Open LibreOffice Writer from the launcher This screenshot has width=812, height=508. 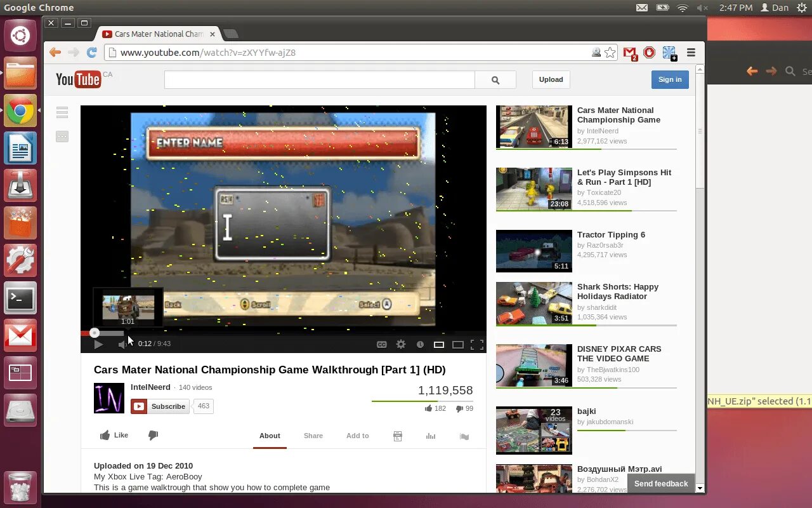20,149
